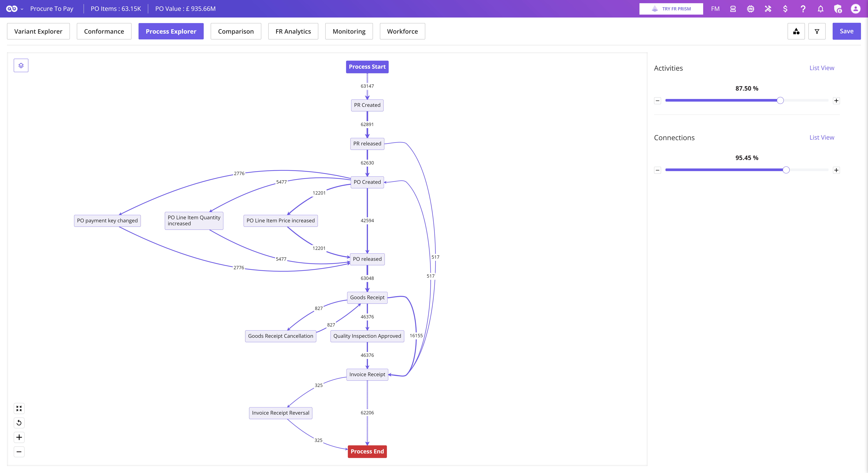Select the PO Created node

pos(367,182)
